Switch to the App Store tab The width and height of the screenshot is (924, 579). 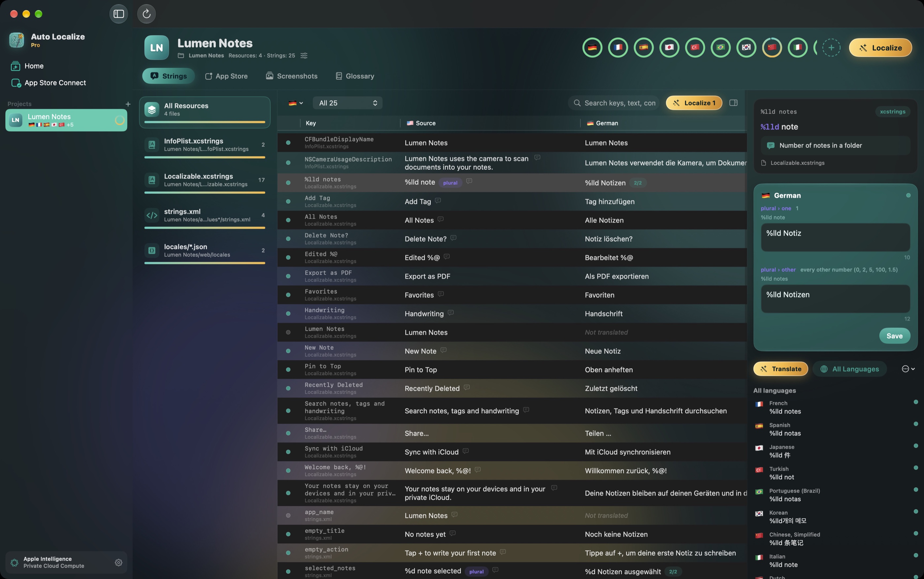point(226,76)
